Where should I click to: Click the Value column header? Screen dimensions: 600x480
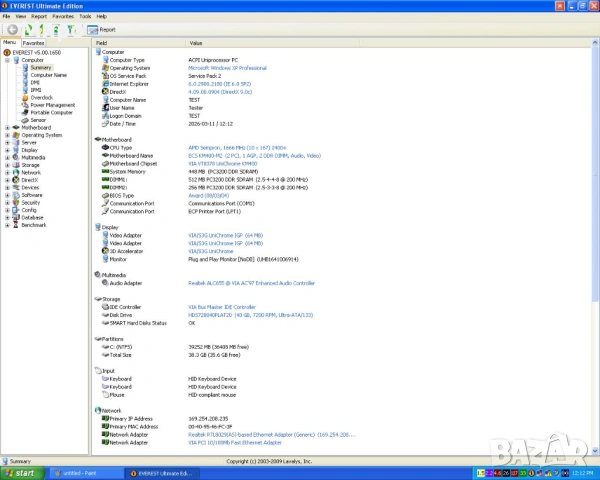272,43
